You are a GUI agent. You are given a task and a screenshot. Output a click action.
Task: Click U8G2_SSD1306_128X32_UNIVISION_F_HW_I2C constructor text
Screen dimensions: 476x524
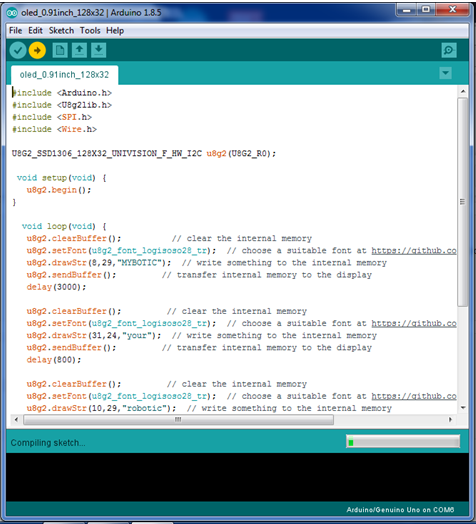[x=144, y=153]
